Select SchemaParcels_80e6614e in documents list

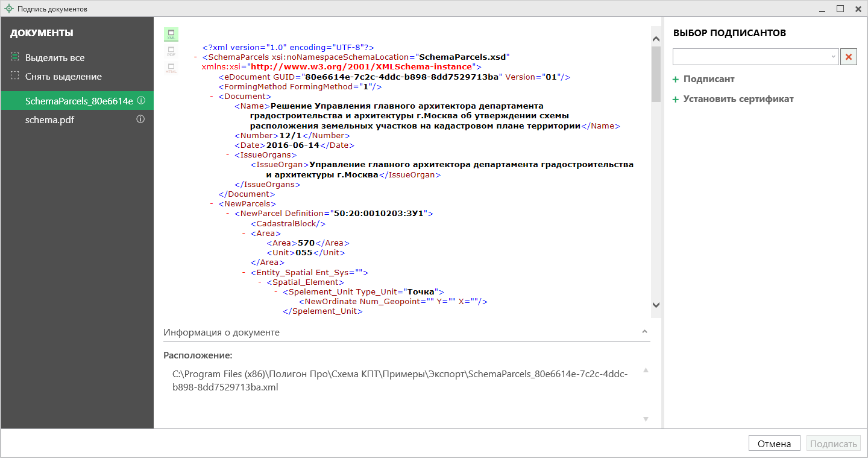(78, 101)
